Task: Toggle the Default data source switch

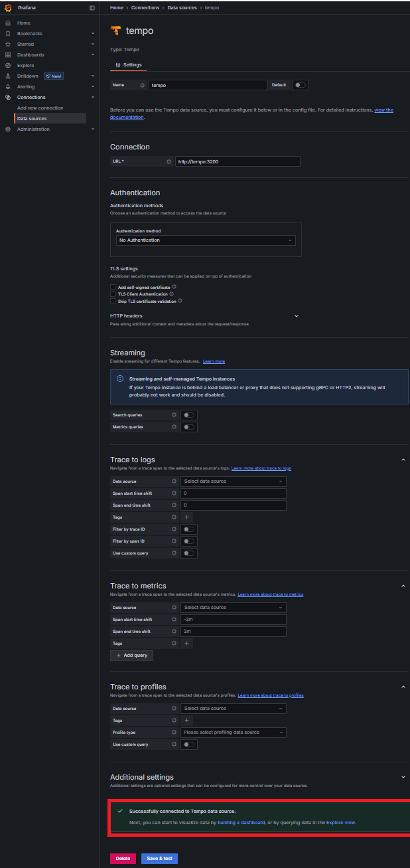Action: (x=301, y=85)
